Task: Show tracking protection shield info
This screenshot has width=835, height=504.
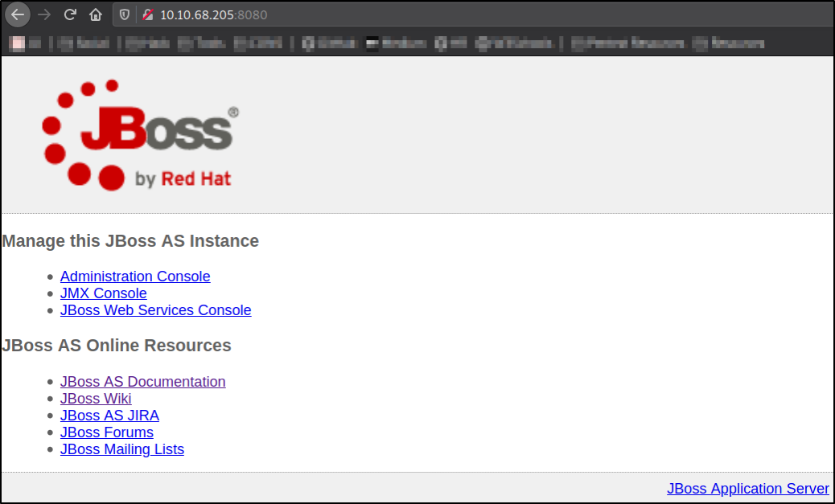Action: (125, 15)
